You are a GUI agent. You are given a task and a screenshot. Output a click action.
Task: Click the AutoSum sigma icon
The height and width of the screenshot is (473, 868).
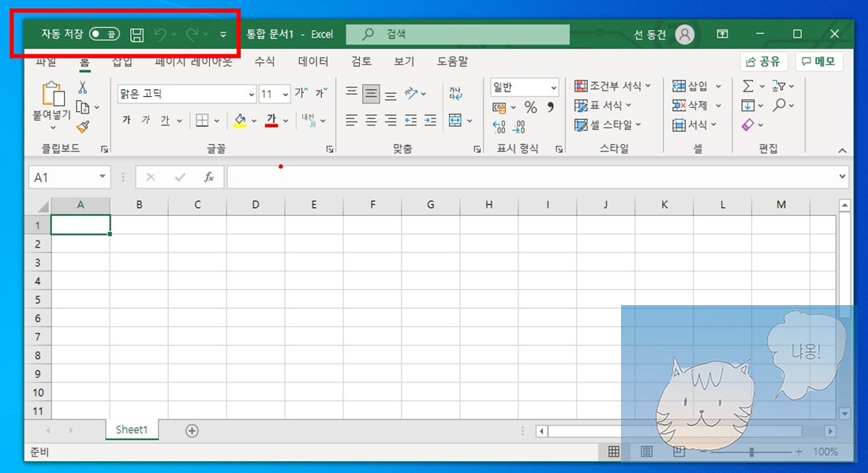(748, 86)
